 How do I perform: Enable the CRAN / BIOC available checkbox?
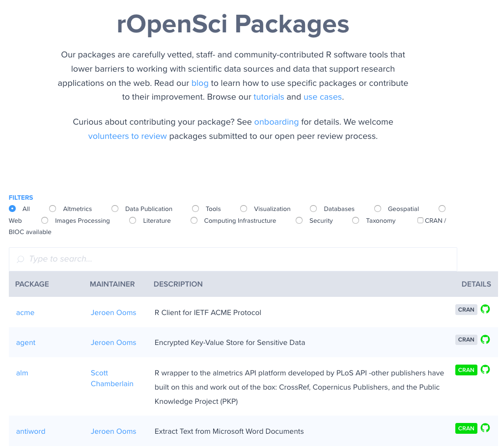[420, 220]
